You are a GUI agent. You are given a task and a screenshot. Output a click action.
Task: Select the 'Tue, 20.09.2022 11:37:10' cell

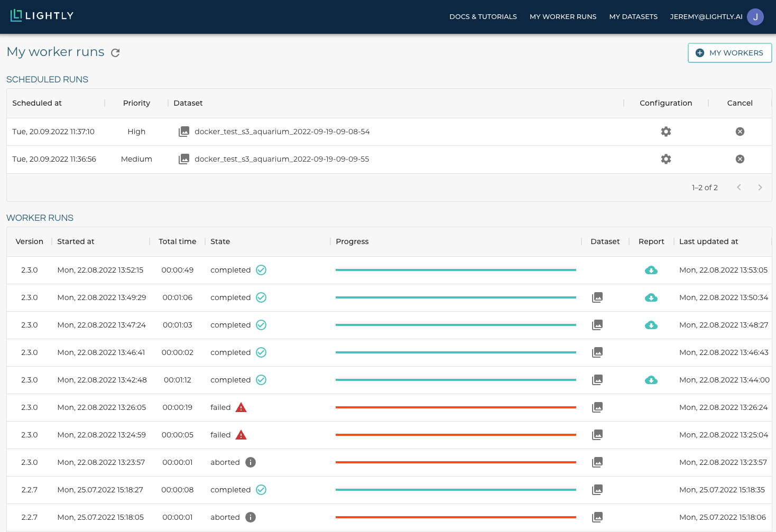tap(53, 132)
